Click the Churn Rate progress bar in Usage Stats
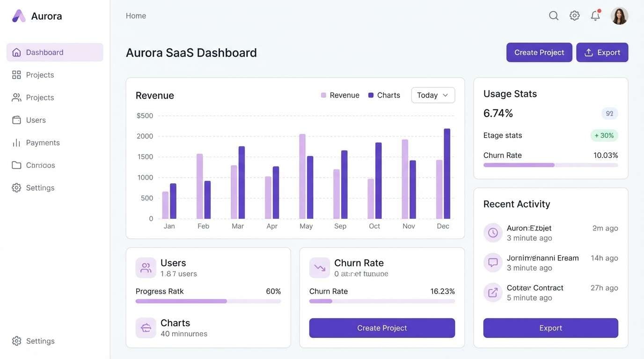 click(x=550, y=165)
